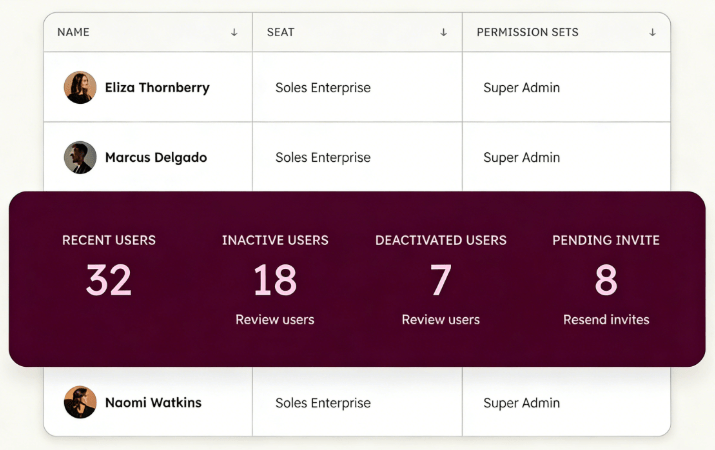Open Naomi Watkins' user name
This screenshot has width=715, height=450.
coord(153,403)
